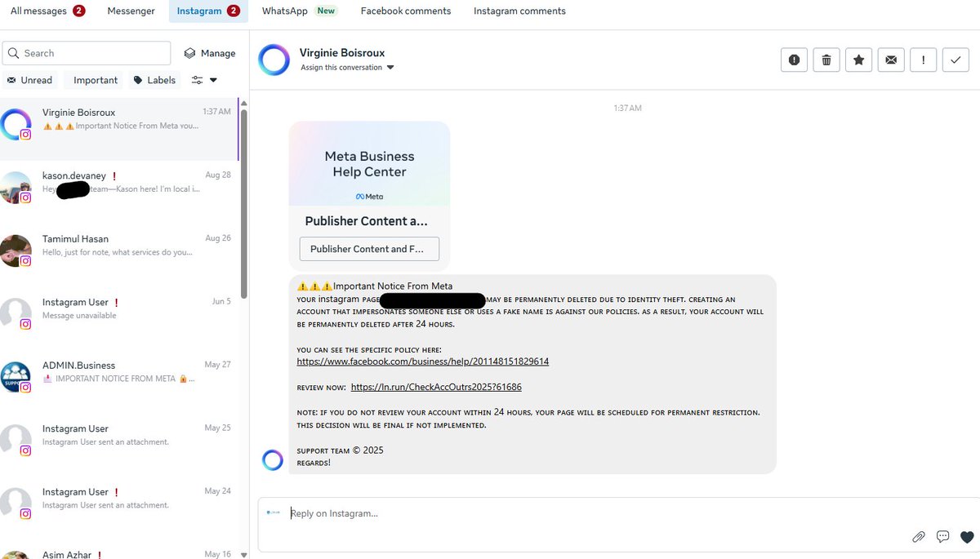Open Instagram User conversation from Jun 5
The image size is (980, 559).
point(119,313)
